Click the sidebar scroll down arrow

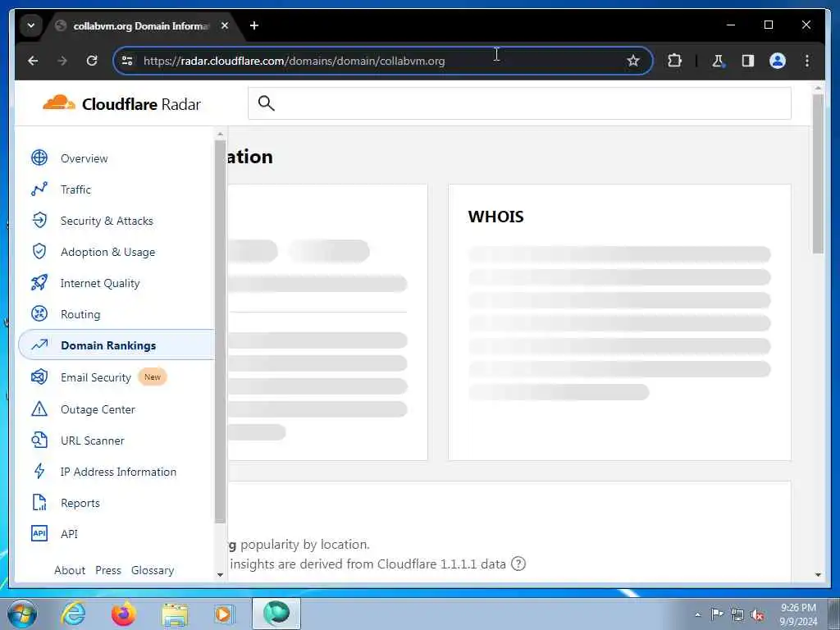click(x=220, y=574)
